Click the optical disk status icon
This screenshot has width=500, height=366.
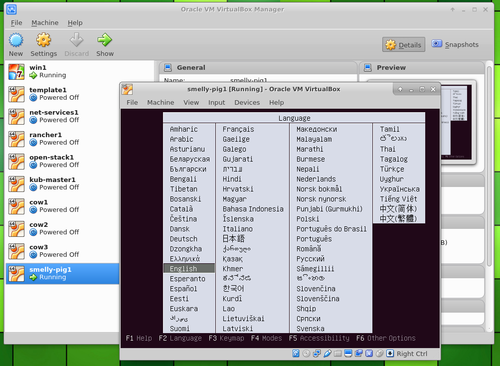(x=306, y=353)
